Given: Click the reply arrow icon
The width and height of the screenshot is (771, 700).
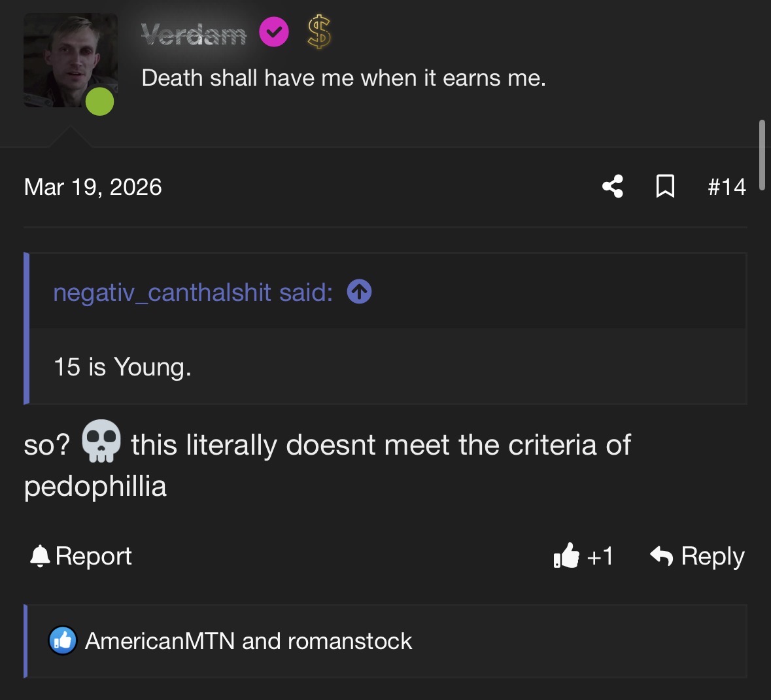Looking at the screenshot, I should 662,556.
